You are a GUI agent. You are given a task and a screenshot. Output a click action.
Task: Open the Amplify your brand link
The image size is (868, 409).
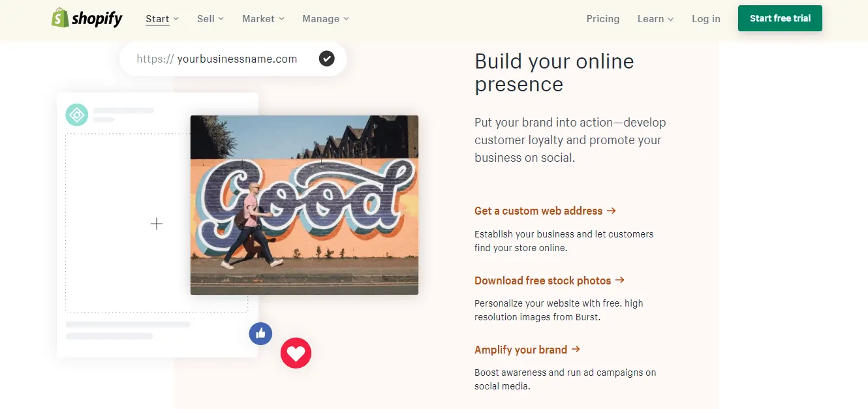click(521, 350)
